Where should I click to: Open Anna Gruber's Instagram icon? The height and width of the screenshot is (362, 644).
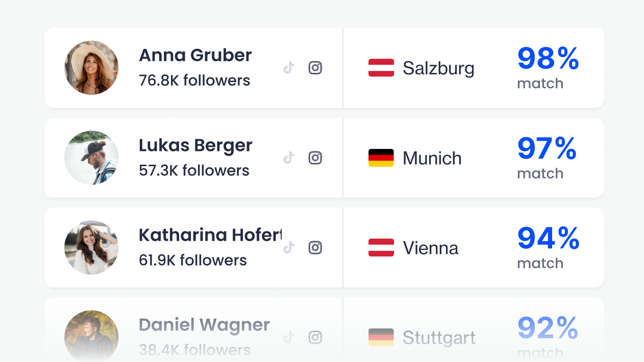click(x=315, y=68)
